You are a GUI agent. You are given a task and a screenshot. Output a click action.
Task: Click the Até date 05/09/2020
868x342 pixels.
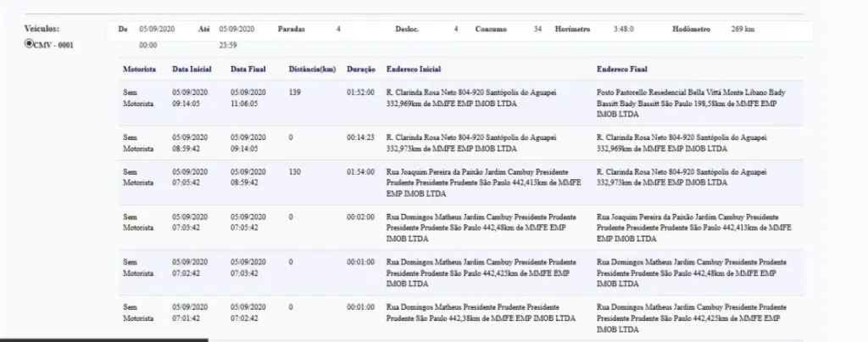[x=237, y=29]
